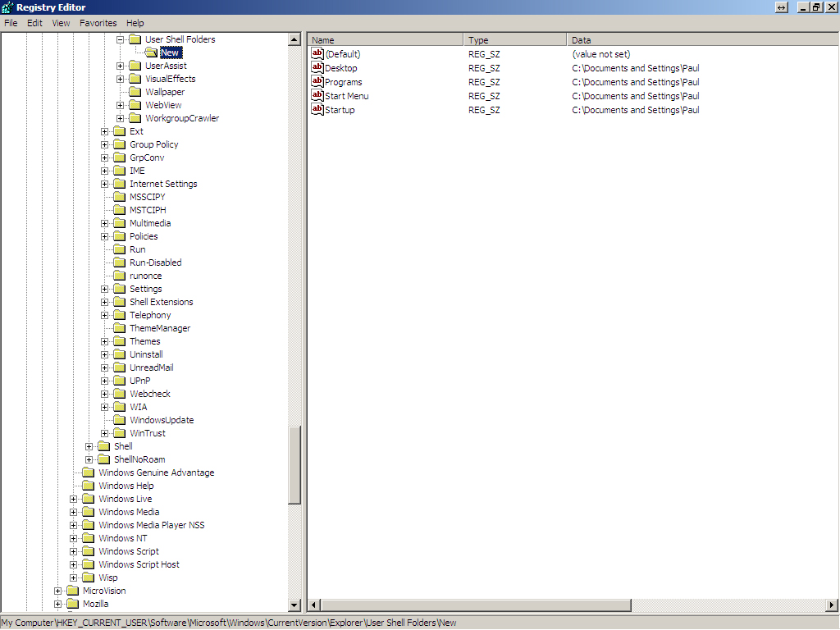This screenshot has height=630, width=840.
Task: Click the Windows Genuine Advantage folder icon
Action: (89, 472)
